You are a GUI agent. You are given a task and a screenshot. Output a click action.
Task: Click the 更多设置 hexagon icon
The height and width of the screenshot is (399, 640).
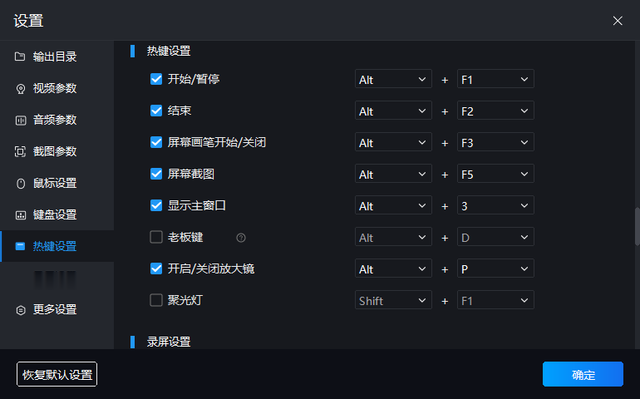tap(20, 310)
